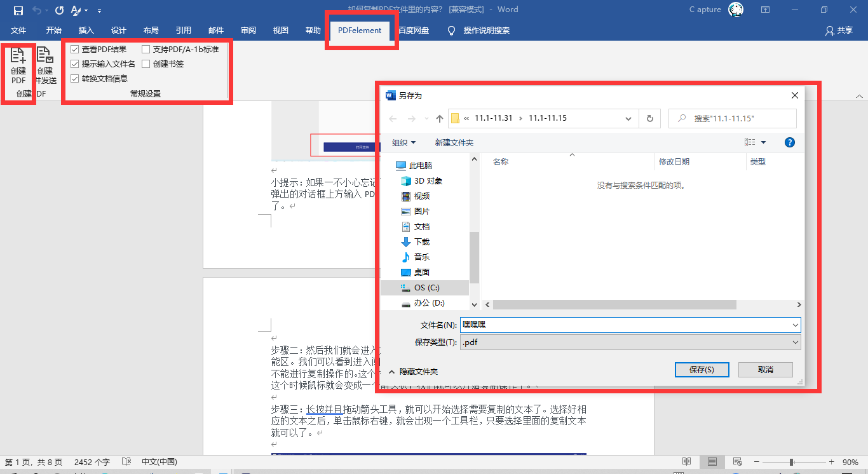Switch to web layout view icon

[x=737, y=461]
